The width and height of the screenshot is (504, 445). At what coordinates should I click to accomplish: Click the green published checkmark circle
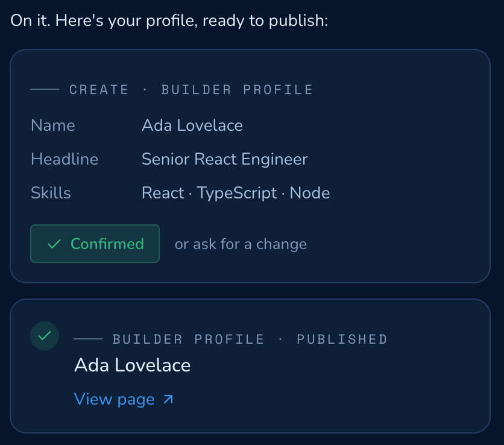(x=45, y=336)
